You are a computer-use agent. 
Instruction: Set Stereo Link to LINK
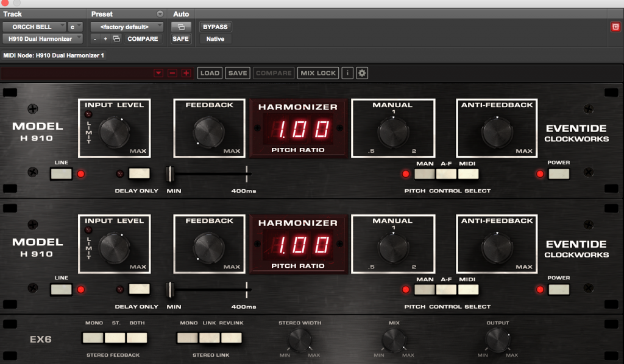pyautogui.click(x=210, y=338)
